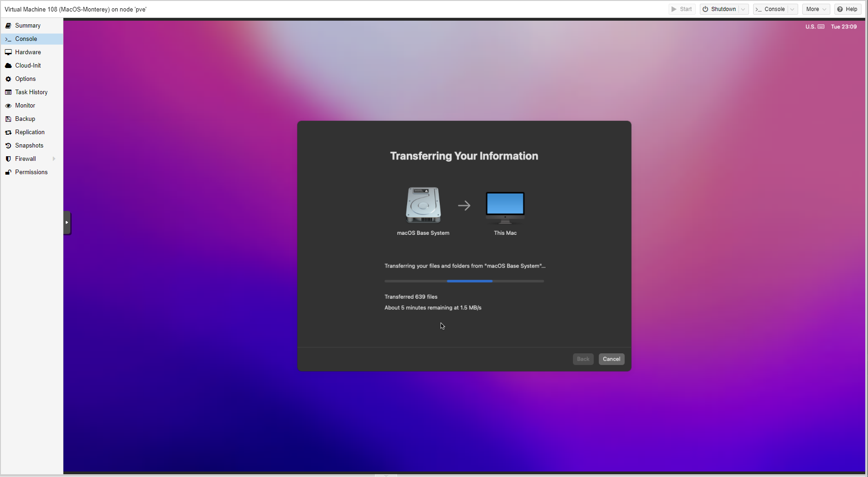Screen dimensions: 868x477
Task: Open the Shutdown dropdown arrow
Action: click(743, 9)
